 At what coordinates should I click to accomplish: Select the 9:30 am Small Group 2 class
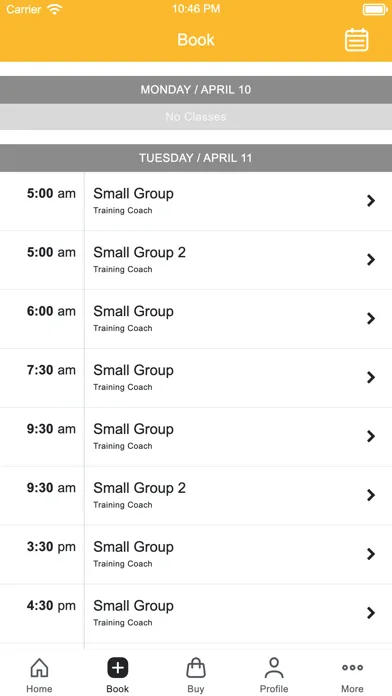[x=196, y=495]
